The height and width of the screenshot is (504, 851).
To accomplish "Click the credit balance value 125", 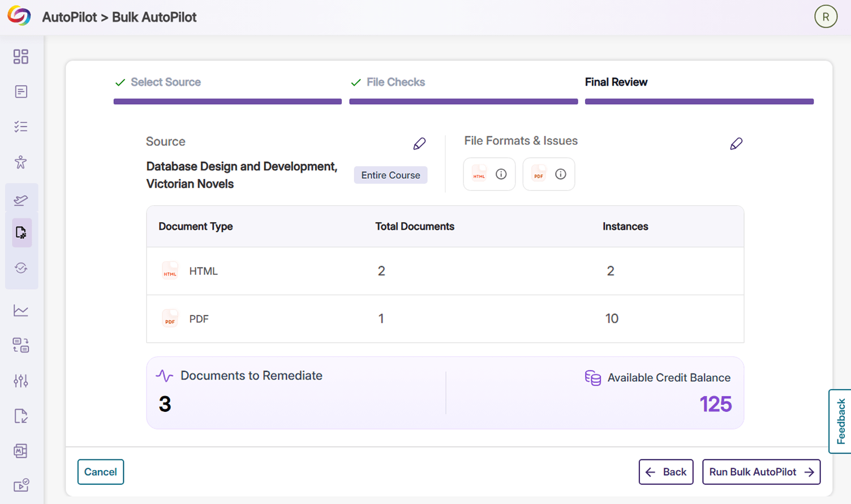I will pos(716,404).
